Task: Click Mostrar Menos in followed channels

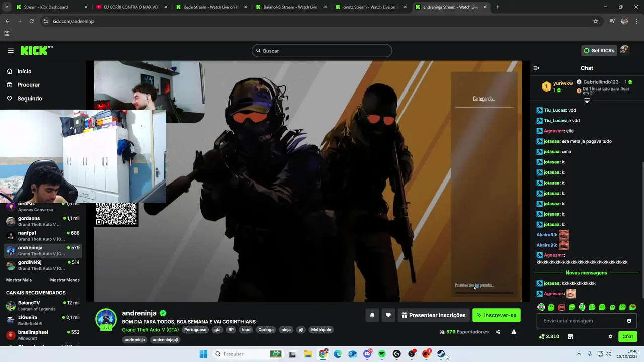Action: point(65,280)
